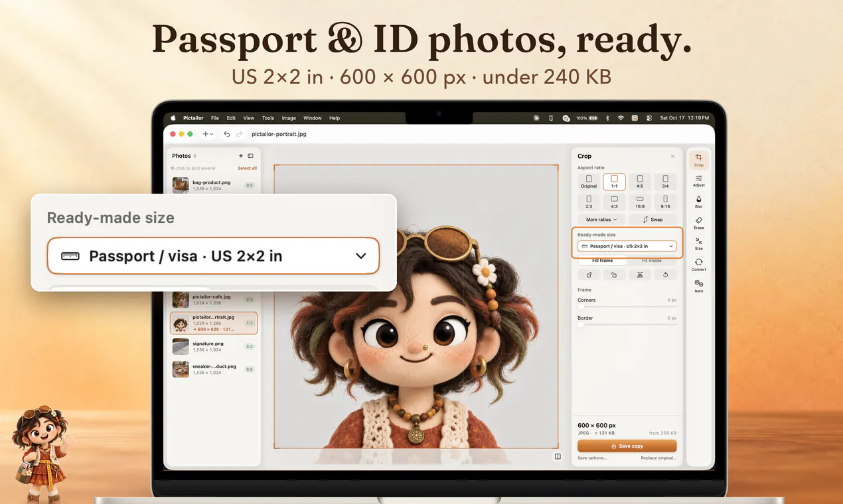Click the reset arrow icon under Fit inside

pos(665,275)
